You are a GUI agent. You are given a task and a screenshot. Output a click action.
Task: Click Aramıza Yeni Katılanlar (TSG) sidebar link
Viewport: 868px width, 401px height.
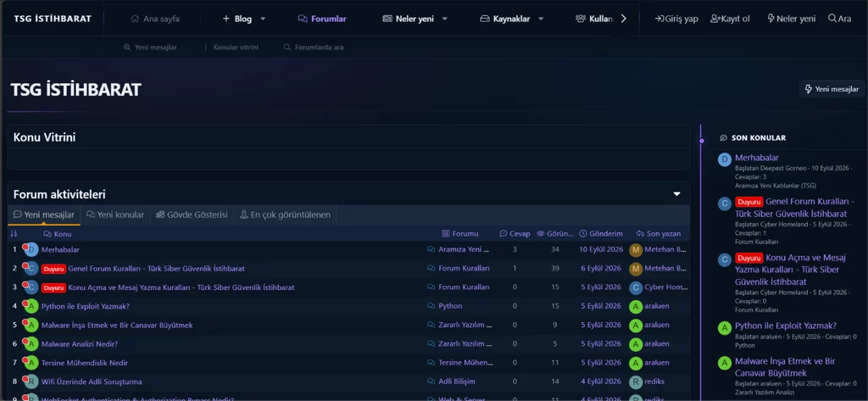776,186
